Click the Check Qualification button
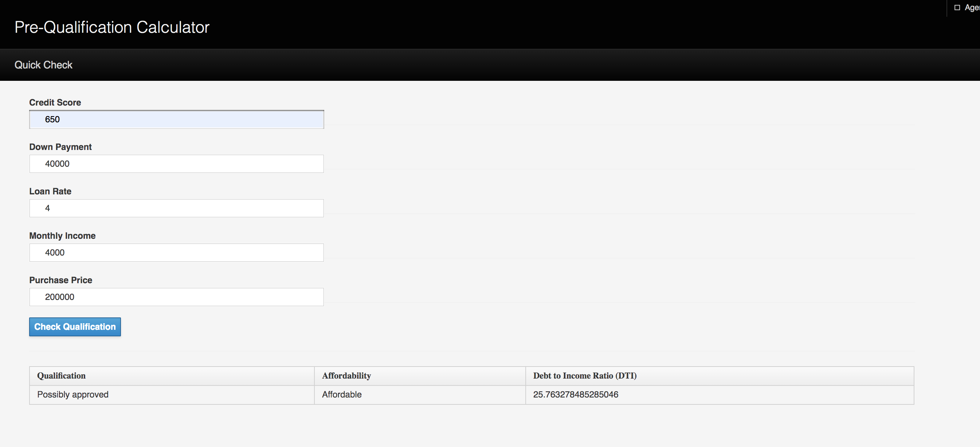This screenshot has width=980, height=447. pyautogui.click(x=75, y=327)
